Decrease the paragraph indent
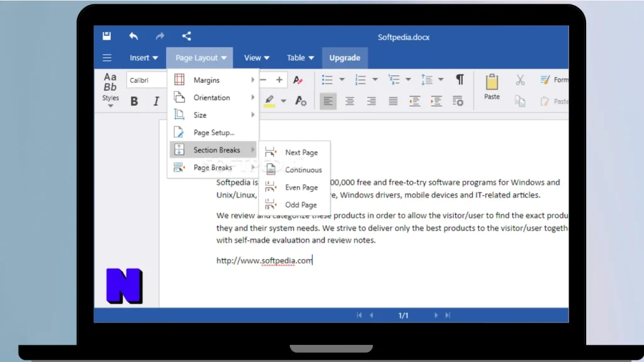 point(414,101)
